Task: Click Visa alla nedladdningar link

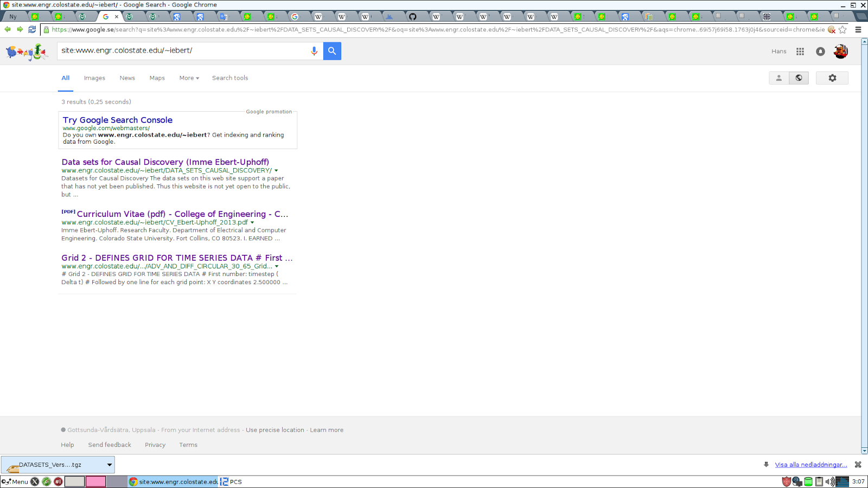Action: tap(811, 465)
